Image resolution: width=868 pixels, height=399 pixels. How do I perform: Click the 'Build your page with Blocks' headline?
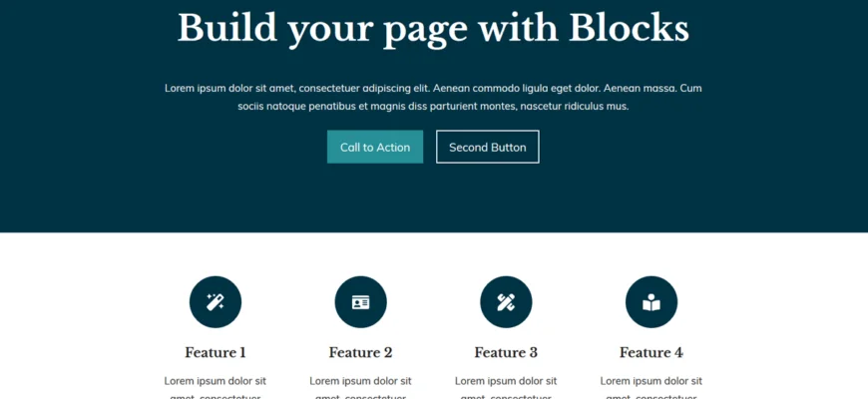pos(433,28)
